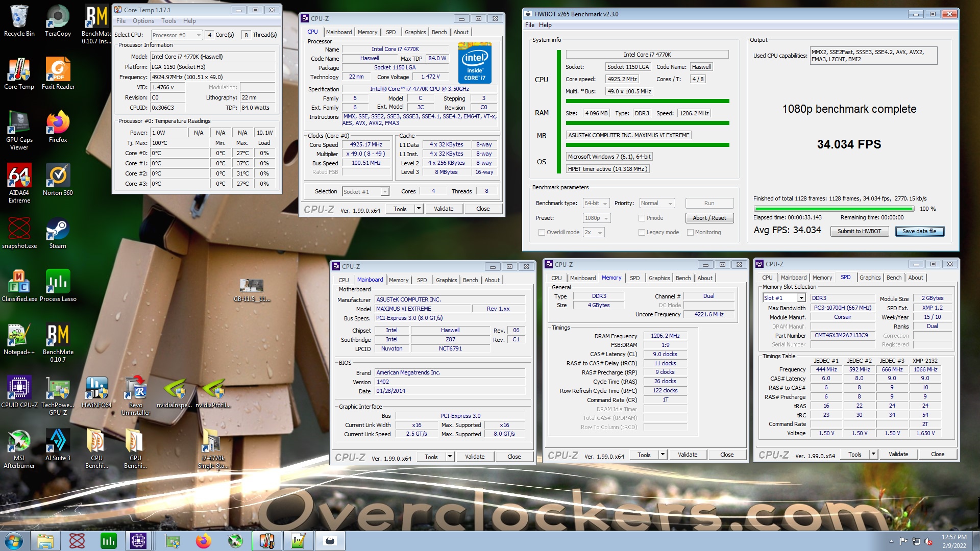Image resolution: width=980 pixels, height=551 pixels.
Task: Switch to Bench tab in top CPU-Z window
Action: pyautogui.click(x=439, y=32)
